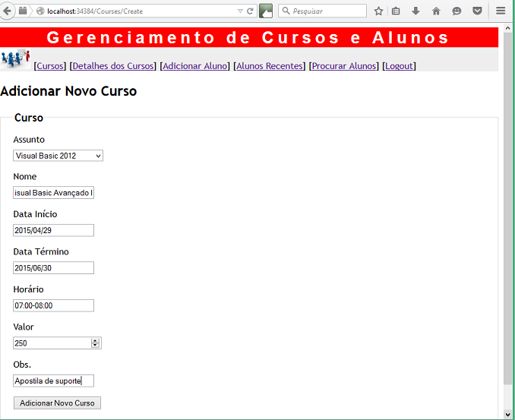515x420 pixels.
Task: Click the Obs. label
Action: pos(22,365)
